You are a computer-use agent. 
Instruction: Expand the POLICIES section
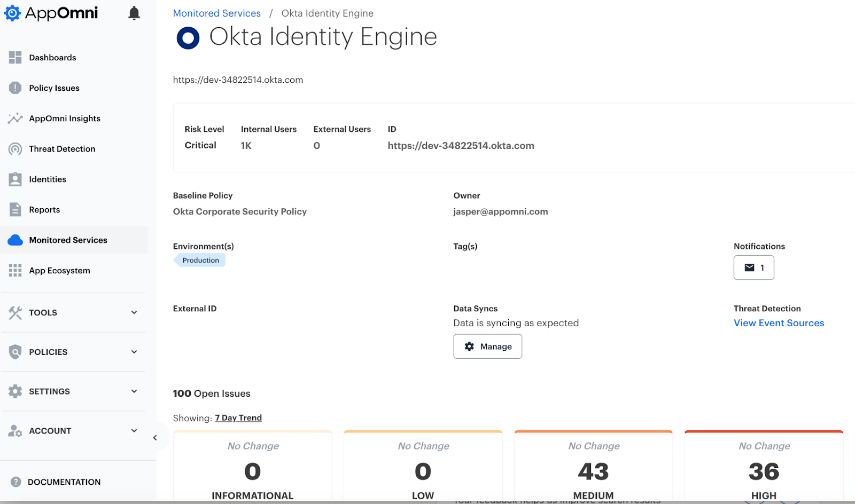coord(48,352)
